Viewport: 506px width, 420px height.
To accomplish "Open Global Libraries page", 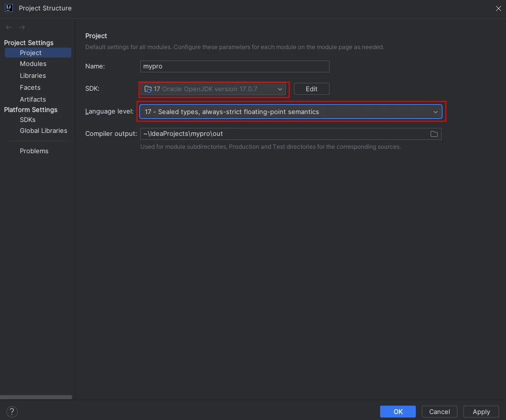I will click(x=44, y=131).
